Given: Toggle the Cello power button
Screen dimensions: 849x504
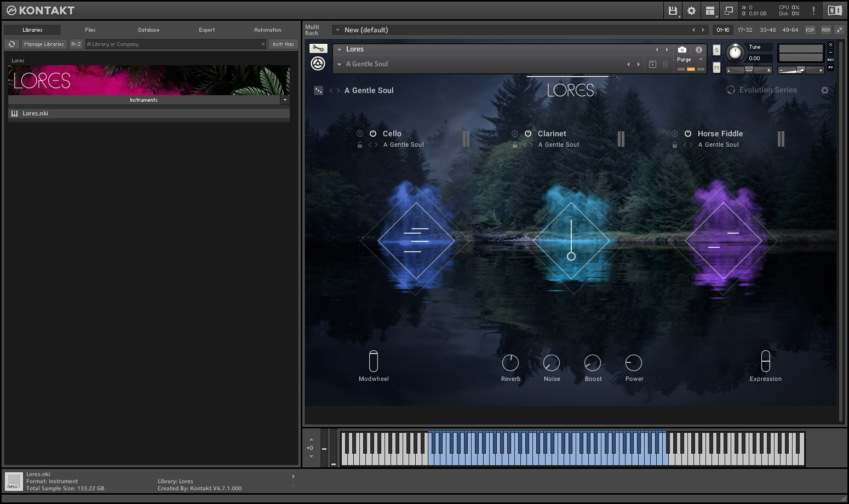Looking at the screenshot, I should click(372, 134).
